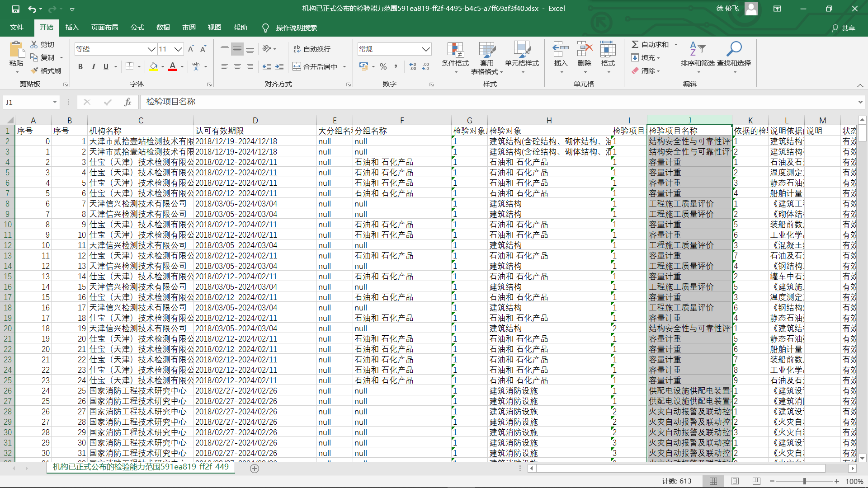Click the zoom slider handle

(805, 481)
